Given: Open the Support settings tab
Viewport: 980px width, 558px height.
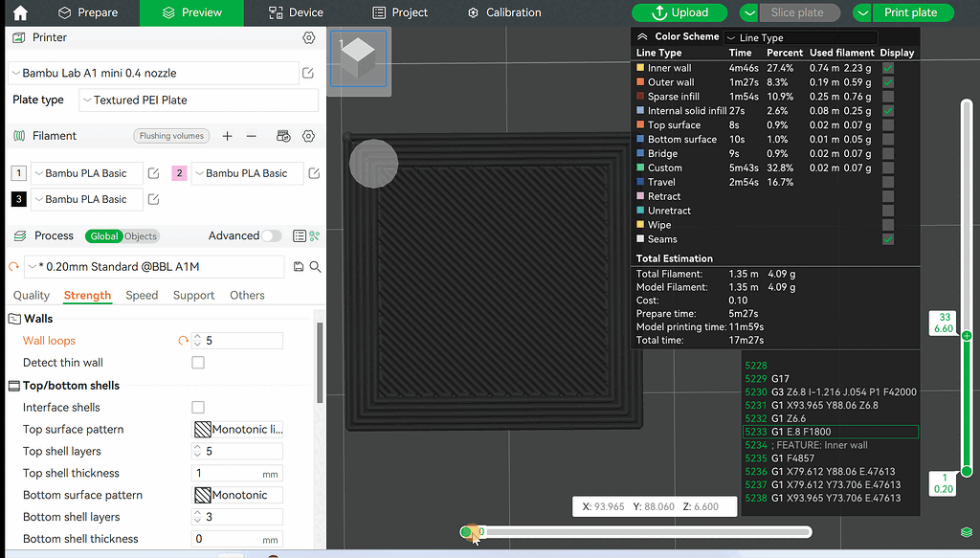Looking at the screenshot, I should pyautogui.click(x=193, y=295).
